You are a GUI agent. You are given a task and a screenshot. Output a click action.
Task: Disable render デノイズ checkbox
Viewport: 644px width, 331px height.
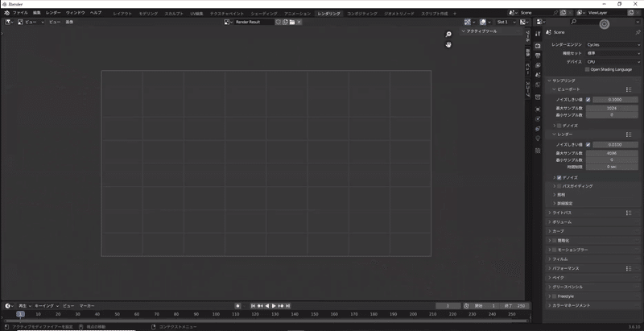pyautogui.click(x=559, y=178)
